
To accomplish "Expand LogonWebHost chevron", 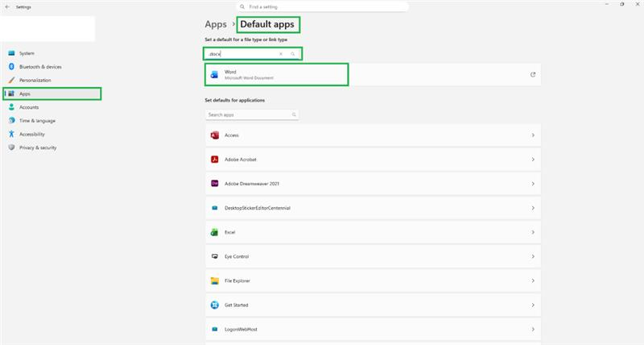I will point(533,330).
